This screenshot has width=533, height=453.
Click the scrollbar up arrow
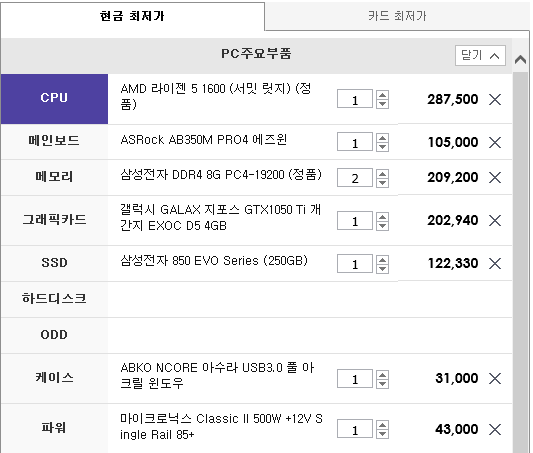coord(520,59)
